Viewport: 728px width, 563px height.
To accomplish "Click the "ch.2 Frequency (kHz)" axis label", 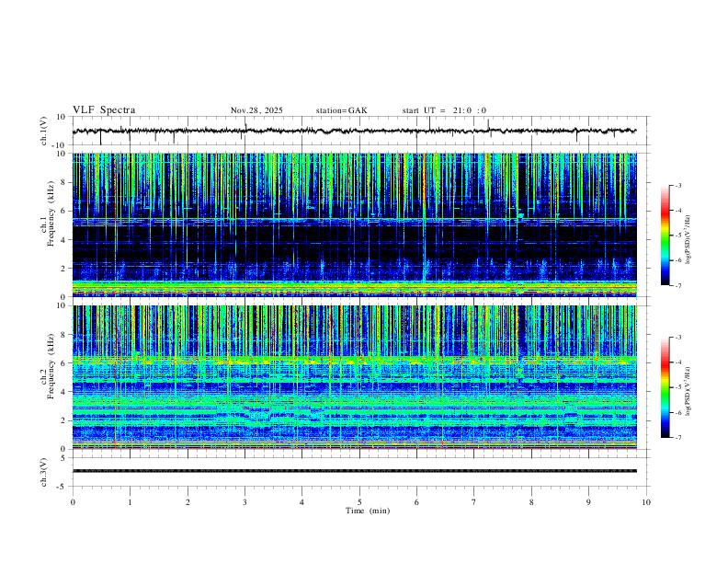I will pyautogui.click(x=47, y=377).
